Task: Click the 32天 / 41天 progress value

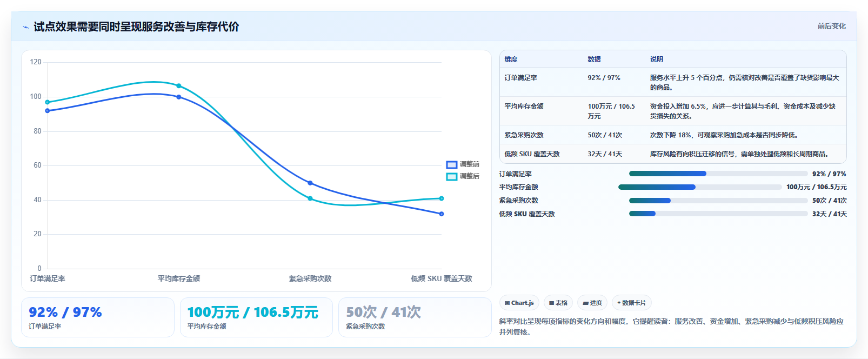Action: pyautogui.click(x=830, y=214)
